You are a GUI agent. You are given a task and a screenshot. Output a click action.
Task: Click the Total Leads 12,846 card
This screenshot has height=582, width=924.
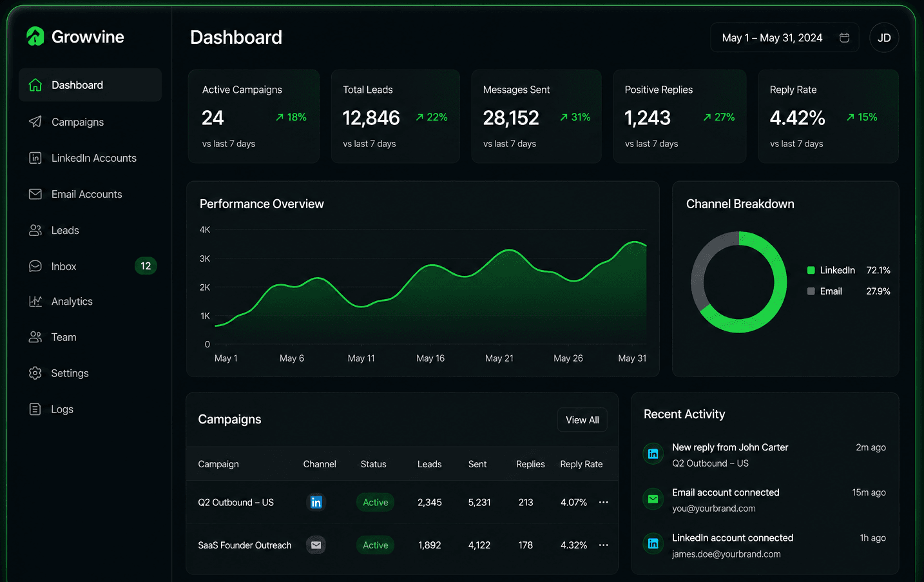click(395, 116)
